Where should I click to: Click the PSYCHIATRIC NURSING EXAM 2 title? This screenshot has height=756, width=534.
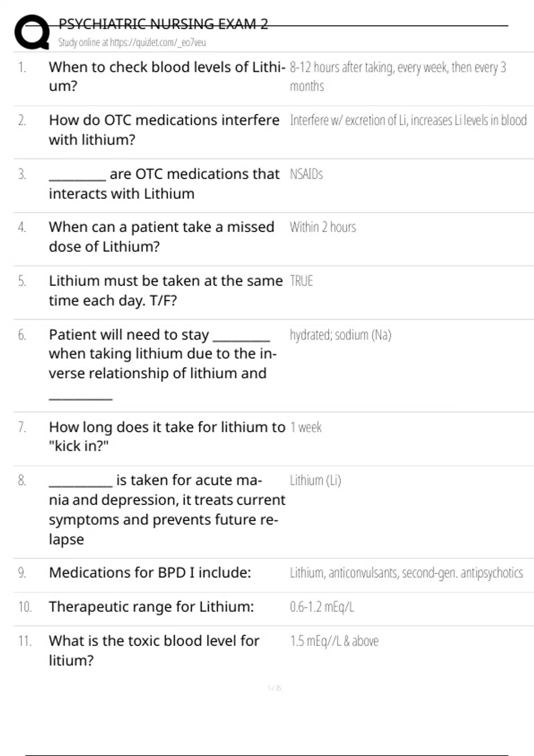click(x=163, y=24)
